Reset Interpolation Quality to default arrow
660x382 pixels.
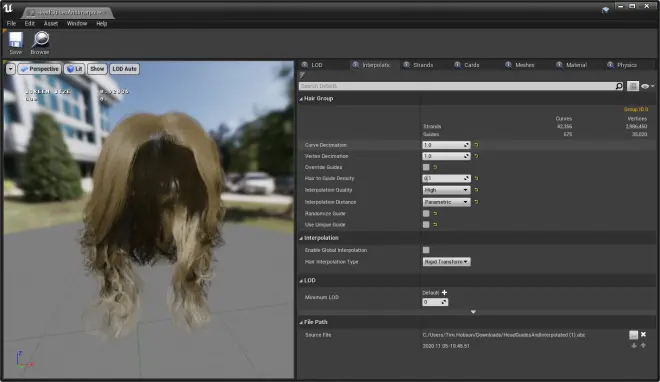[476, 190]
